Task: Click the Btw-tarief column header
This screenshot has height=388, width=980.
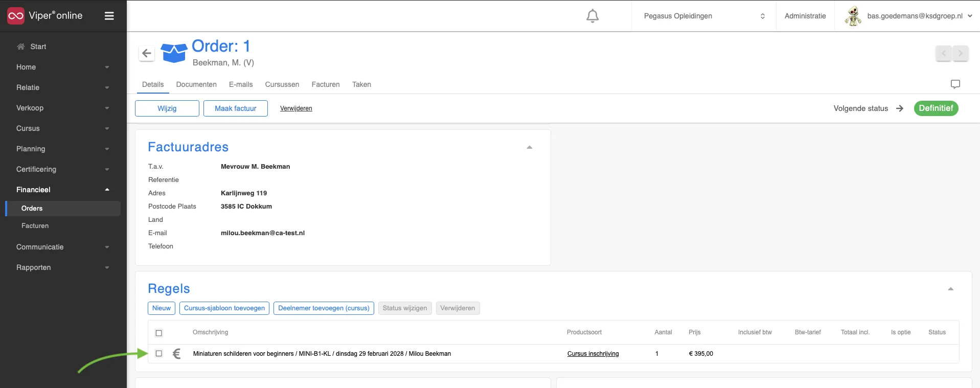Action: 808,332
